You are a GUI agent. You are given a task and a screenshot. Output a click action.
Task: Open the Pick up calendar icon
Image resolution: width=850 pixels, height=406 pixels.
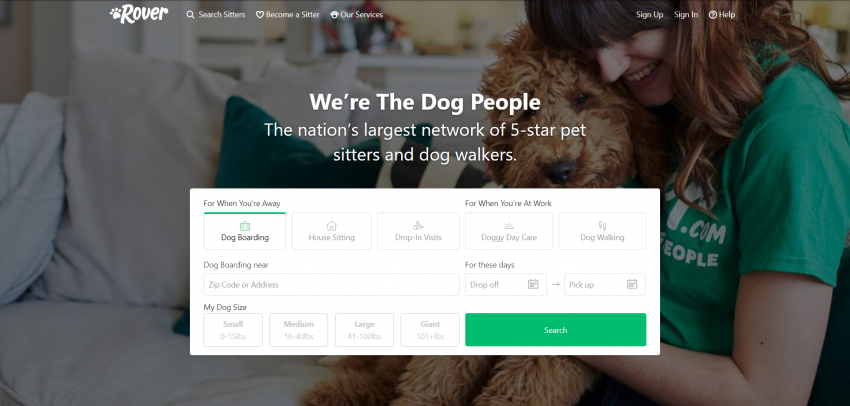tap(632, 284)
